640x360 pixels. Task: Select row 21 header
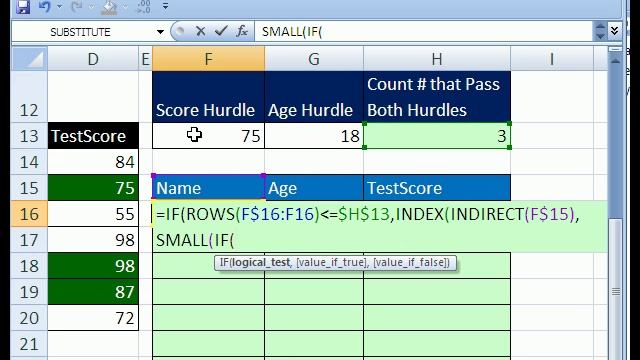(x=29, y=344)
